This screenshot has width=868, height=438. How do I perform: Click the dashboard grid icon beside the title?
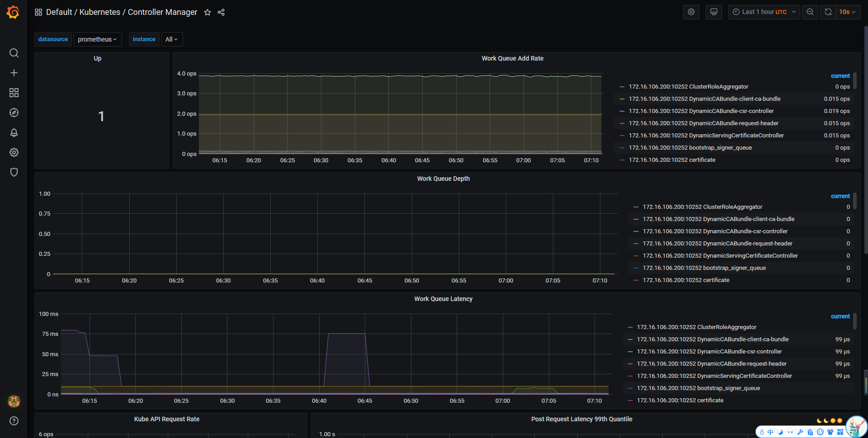point(38,12)
